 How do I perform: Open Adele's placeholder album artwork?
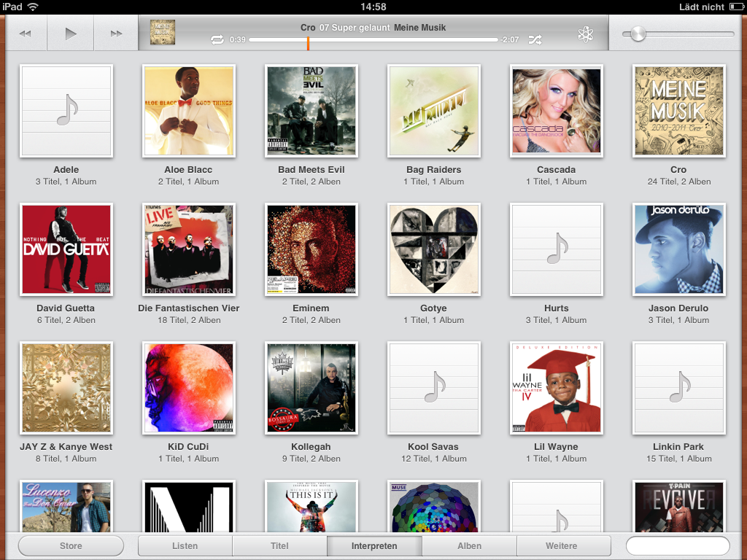66,111
